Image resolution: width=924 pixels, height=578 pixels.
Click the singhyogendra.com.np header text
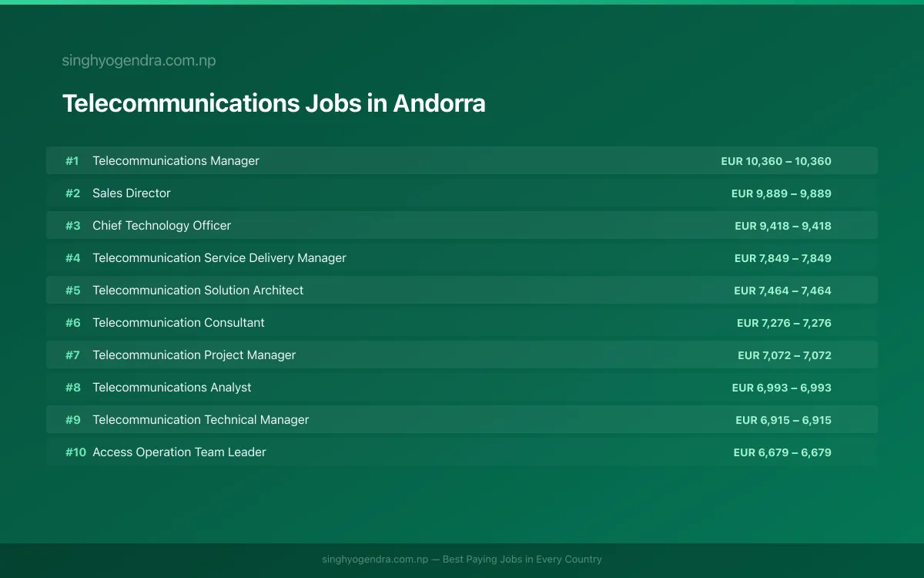click(x=139, y=61)
